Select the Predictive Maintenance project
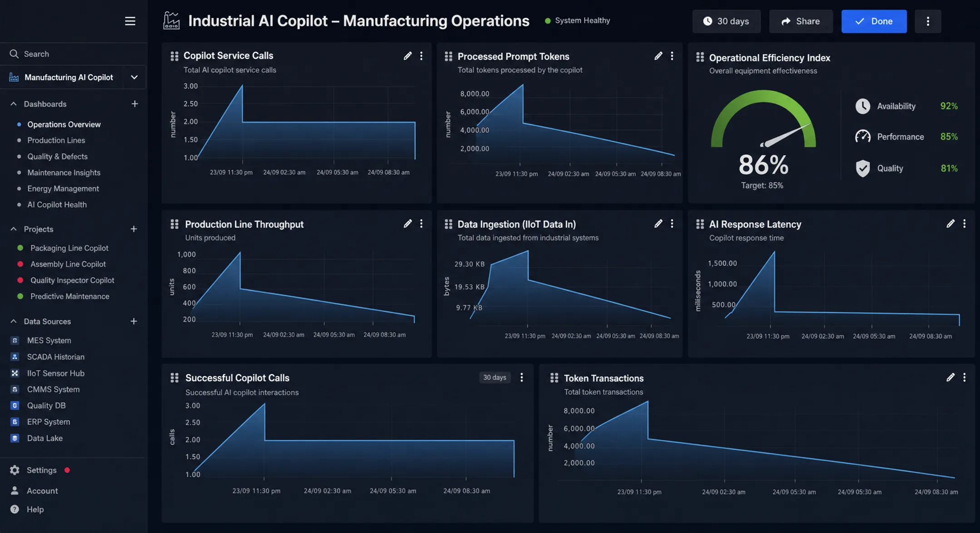Screen dimensions: 980x533 click(70, 296)
